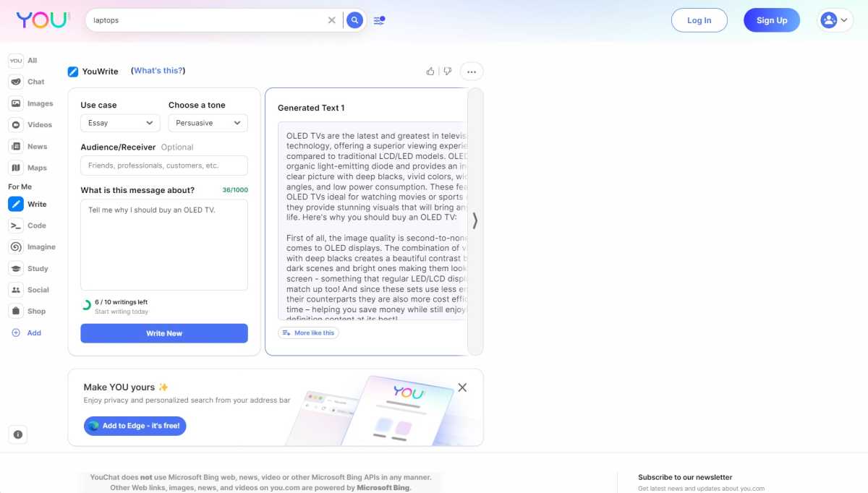Click the message about text area
Screen dimensions: 868x493
coord(164,245)
